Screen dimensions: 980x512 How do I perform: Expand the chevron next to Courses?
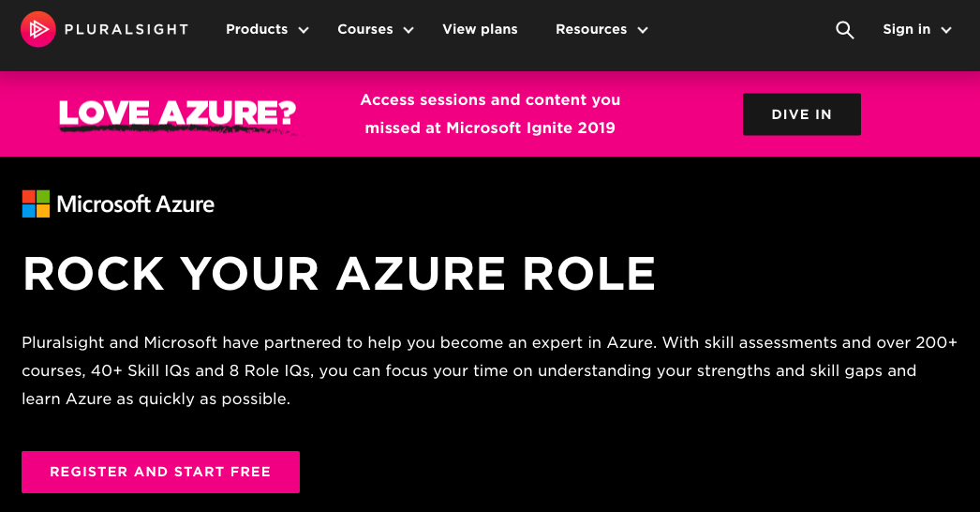pos(408,30)
